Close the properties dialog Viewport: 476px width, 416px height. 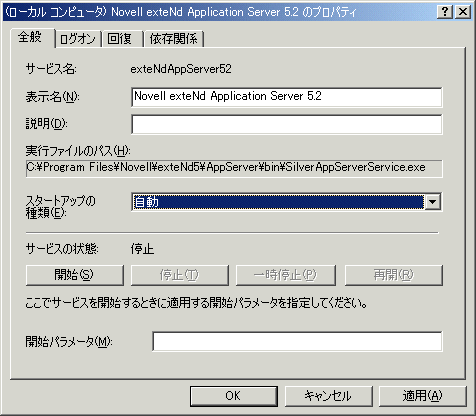[x=463, y=12]
